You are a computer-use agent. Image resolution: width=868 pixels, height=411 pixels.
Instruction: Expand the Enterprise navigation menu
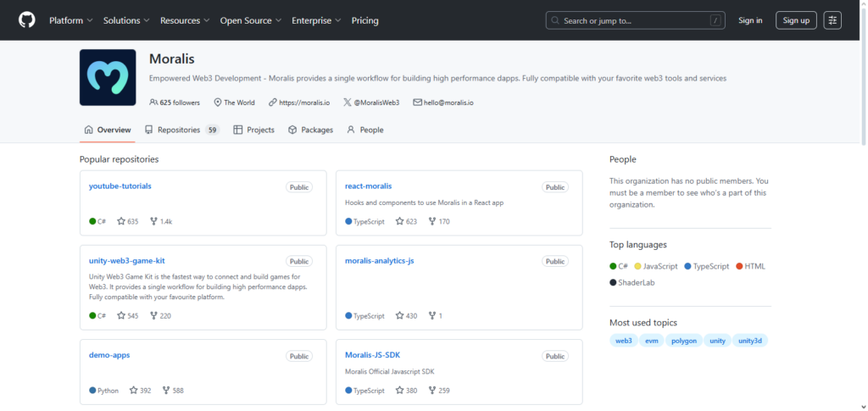click(x=316, y=20)
